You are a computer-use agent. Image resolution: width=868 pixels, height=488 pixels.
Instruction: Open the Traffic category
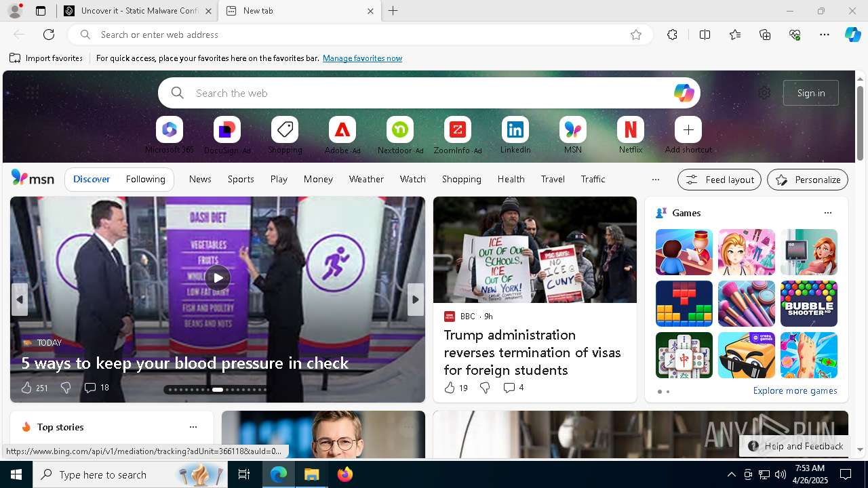point(593,180)
